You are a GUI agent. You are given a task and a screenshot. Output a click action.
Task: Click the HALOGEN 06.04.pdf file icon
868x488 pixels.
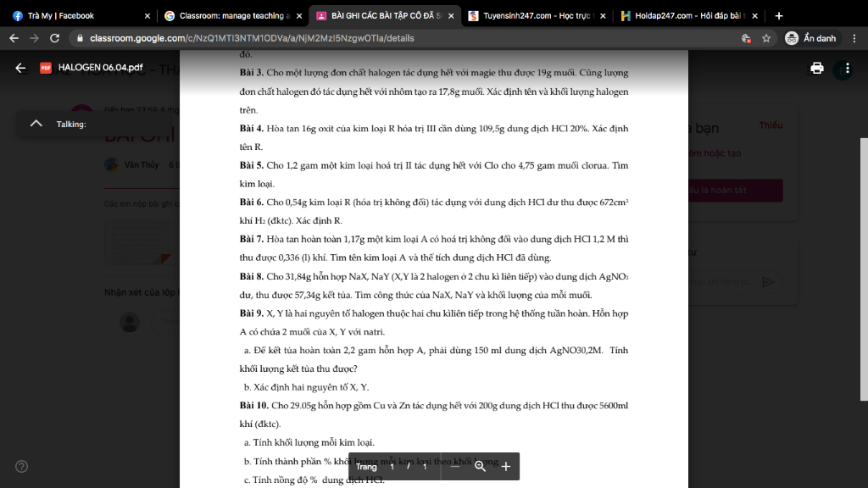46,68
